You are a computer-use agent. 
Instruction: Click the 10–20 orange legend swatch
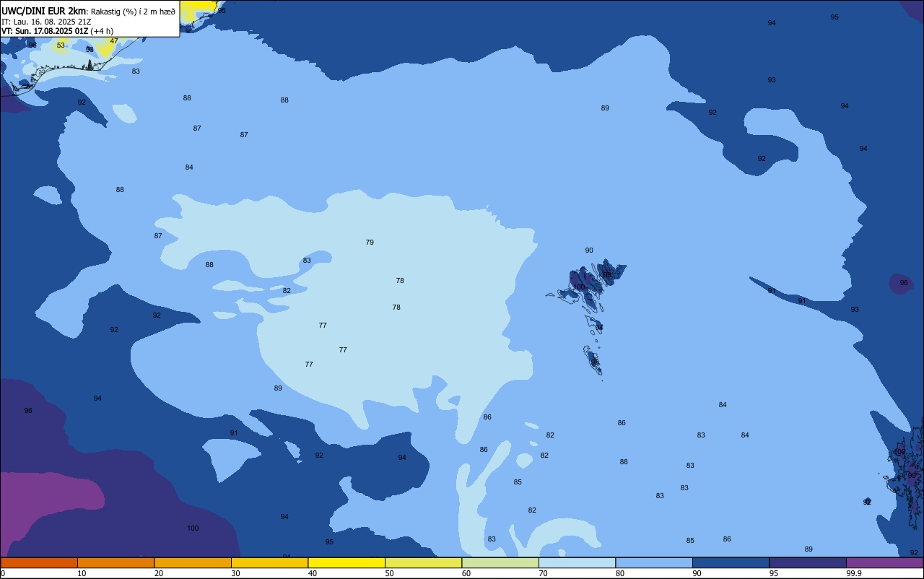(116, 562)
